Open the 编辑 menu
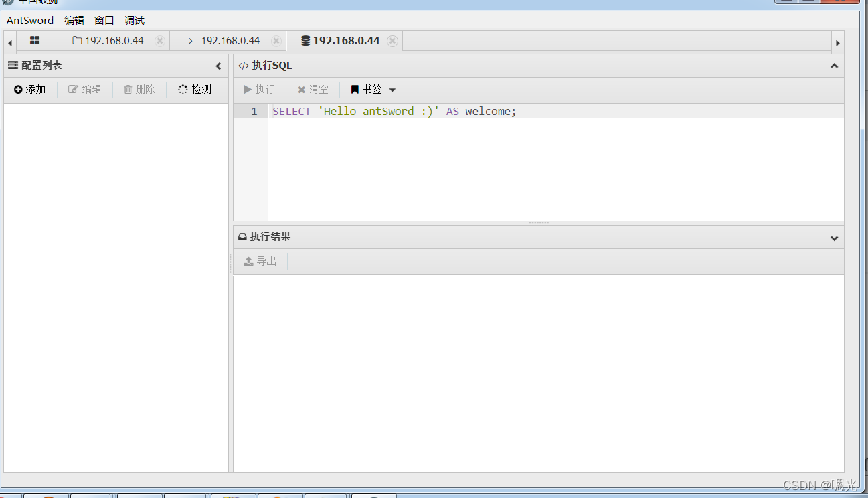The height and width of the screenshot is (498, 868). coord(74,21)
